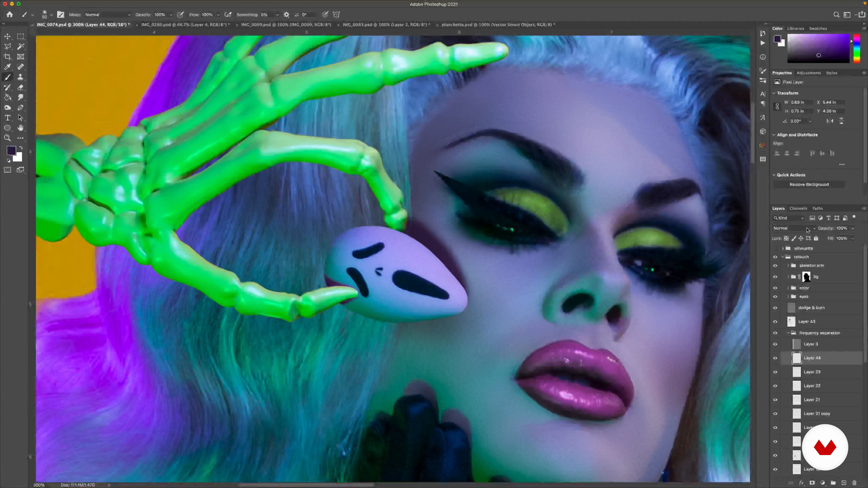Select the Smudge tool
This screenshot has height=488, width=868.
click(x=21, y=97)
